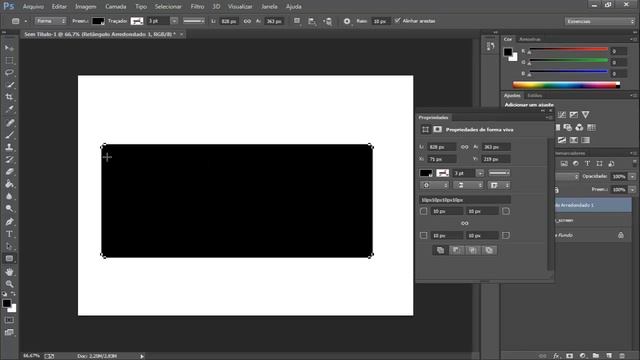Screen dimensions: 640x360
Task: Open the Janela menu
Action: [269, 7]
